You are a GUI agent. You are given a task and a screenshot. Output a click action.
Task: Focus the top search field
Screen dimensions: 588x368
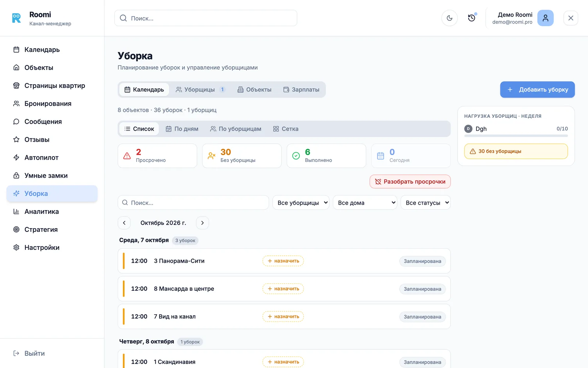pyautogui.click(x=206, y=18)
